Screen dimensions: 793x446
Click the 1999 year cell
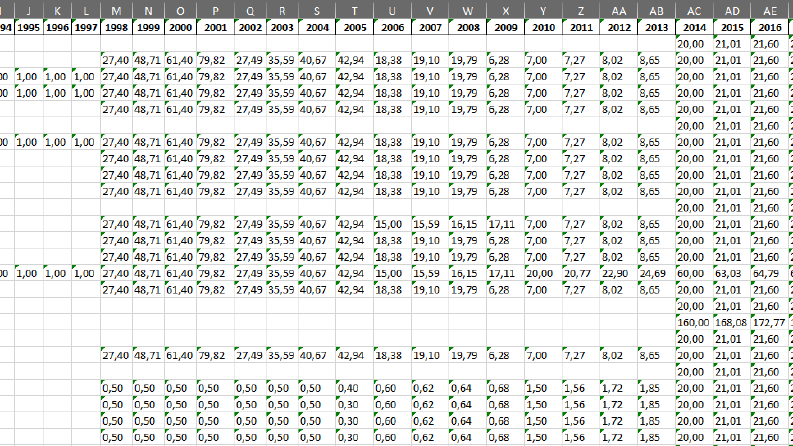coord(148,27)
